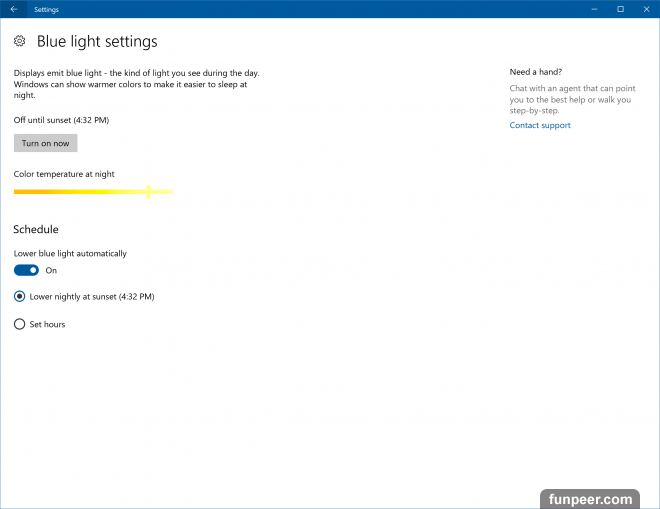Click the Need a hand? heading
This screenshot has width=660, height=509.
[x=535, y=72]
